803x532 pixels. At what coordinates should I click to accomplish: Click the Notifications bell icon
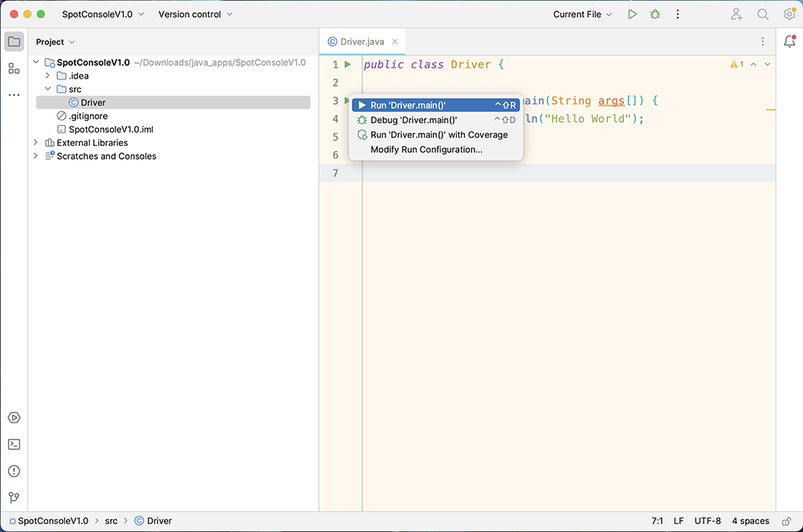pos(789,42)
